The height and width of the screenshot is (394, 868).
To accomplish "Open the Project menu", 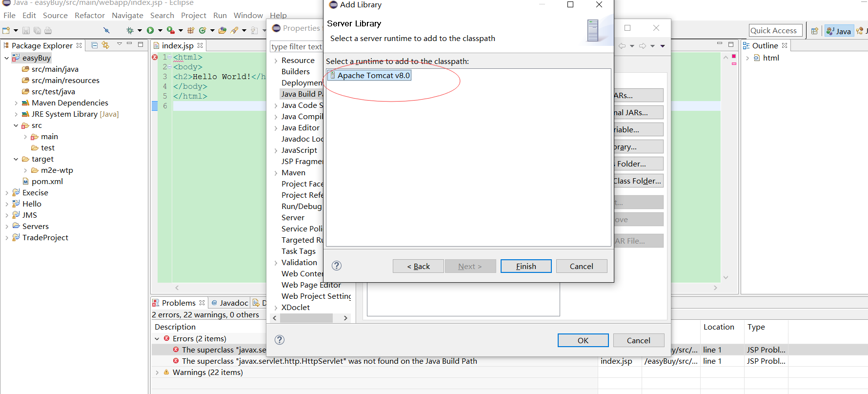I will click(x=194, y=16).
